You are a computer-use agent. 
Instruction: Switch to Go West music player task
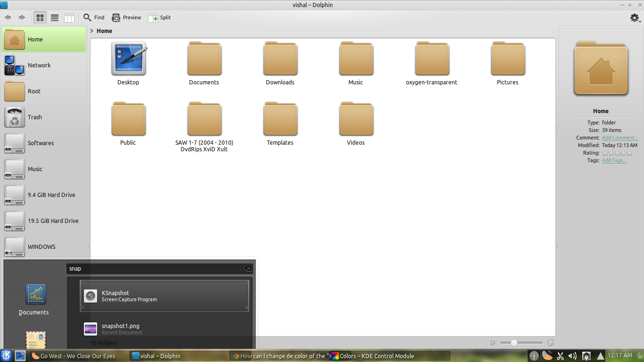(x=78, y=356)
